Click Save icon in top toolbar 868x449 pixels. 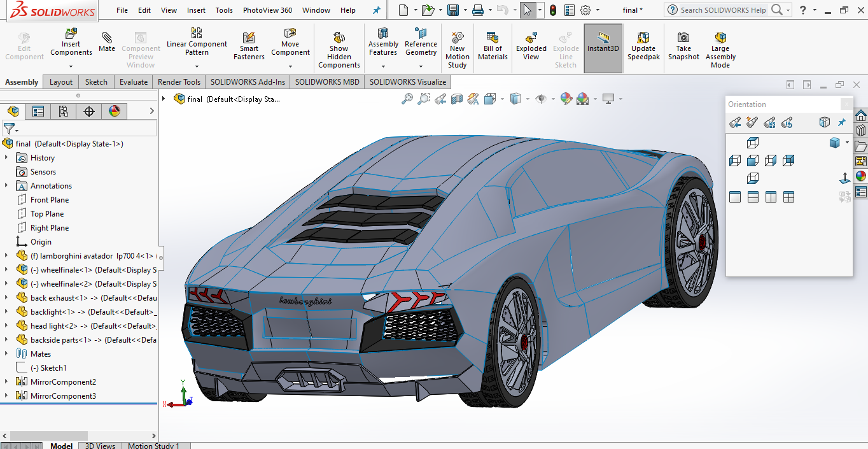453,10
